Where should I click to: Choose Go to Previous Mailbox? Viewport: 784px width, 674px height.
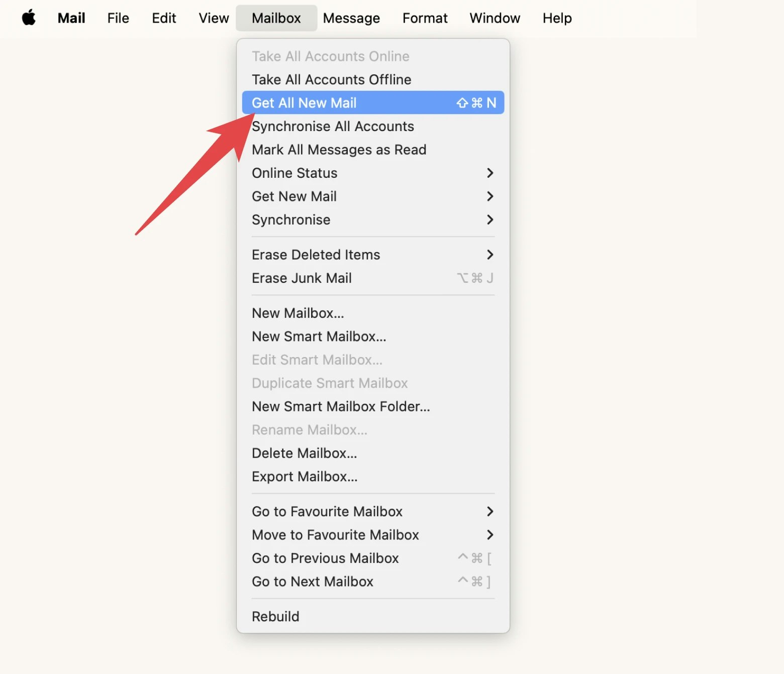coord(373,558)
